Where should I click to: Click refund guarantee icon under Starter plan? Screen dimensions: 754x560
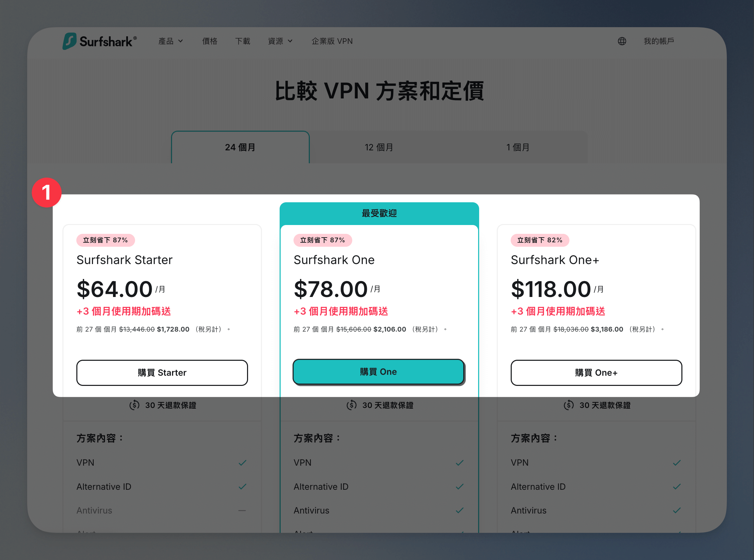tap(134, 405)
